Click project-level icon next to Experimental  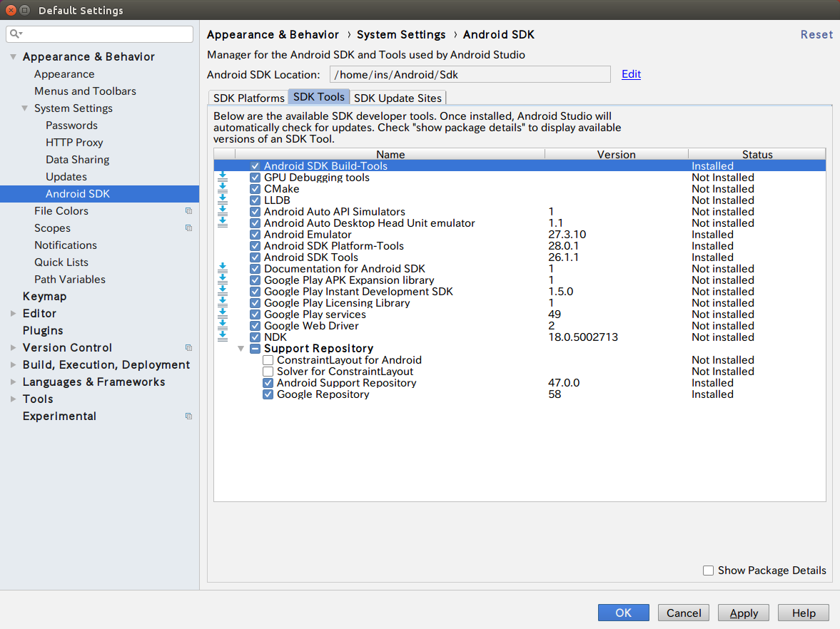tap(188, 416)
